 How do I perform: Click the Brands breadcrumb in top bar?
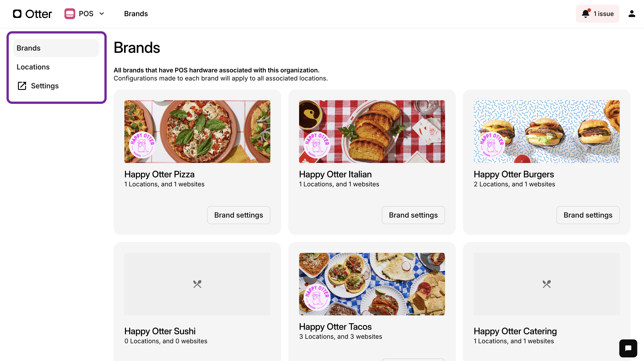pyautogui.click(x=136, y=14)
